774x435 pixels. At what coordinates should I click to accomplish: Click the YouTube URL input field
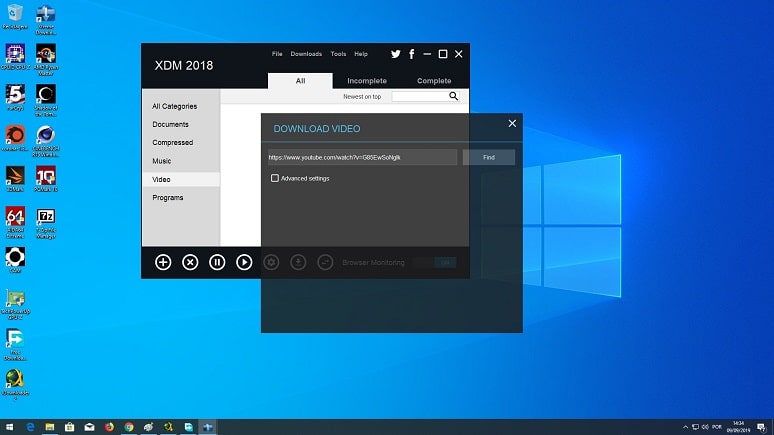coord(361,157)
